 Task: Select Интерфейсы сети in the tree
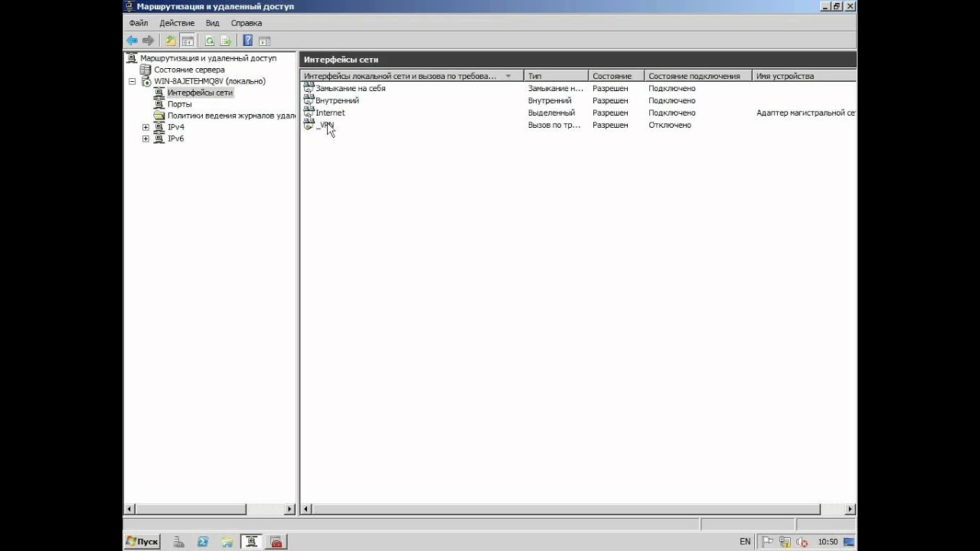(x=200, y=93)
